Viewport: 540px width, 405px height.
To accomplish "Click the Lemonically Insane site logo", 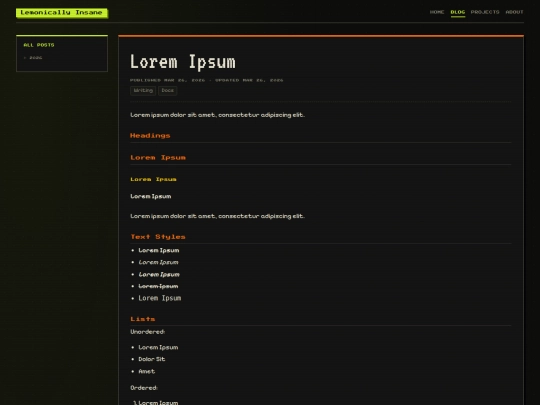I will pos(62,13).
